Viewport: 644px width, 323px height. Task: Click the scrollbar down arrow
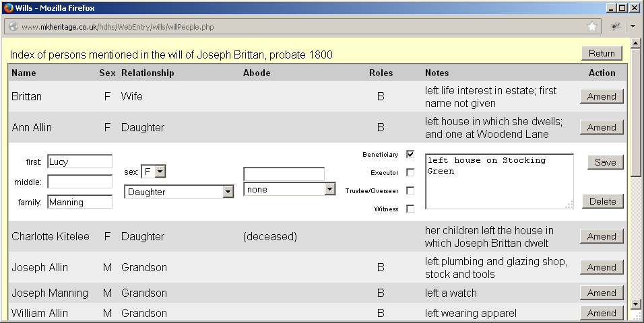635,304
